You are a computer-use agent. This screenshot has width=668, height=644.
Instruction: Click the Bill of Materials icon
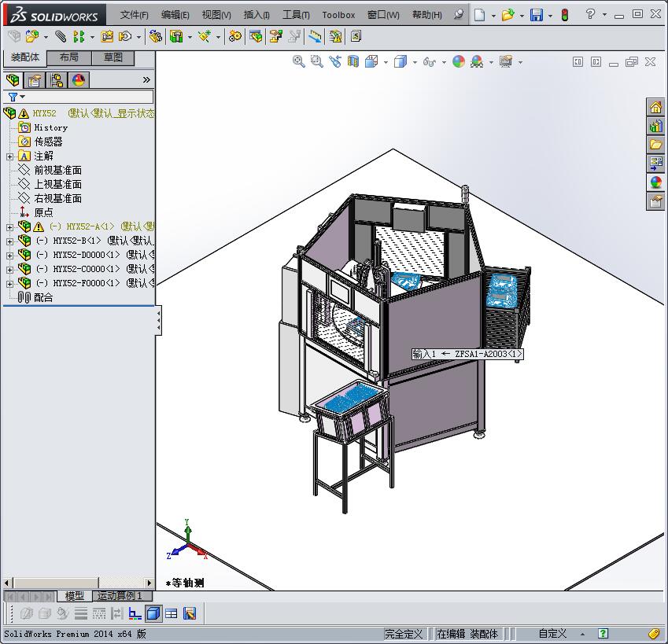point(256,37)
